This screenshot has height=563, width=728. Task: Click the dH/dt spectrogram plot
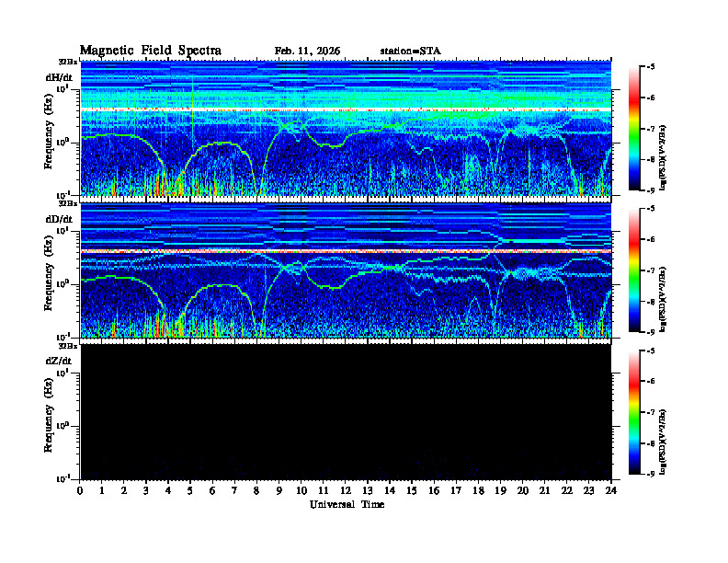coord(346,128)
